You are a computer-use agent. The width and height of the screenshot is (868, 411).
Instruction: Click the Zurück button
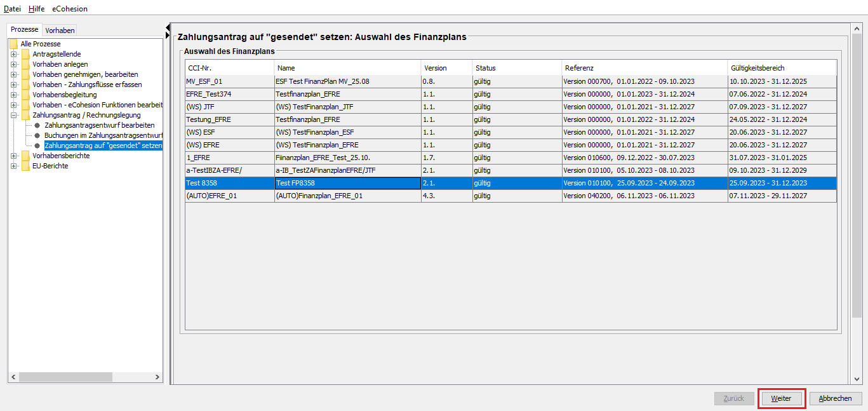733,398
